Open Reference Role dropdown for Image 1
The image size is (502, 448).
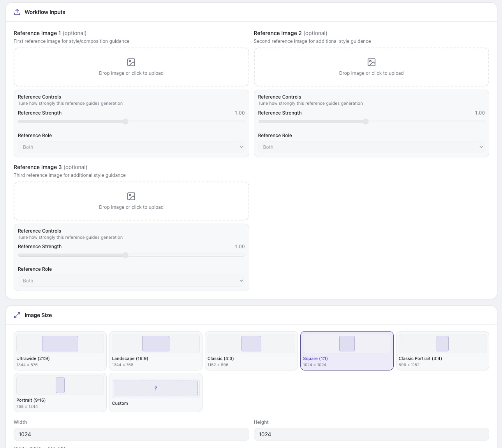(x=131, y=147)
